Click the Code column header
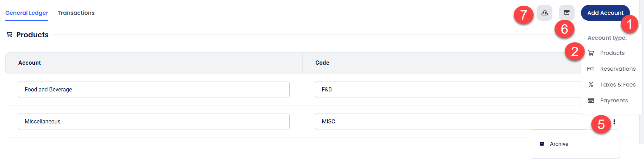 click(322, 63)
